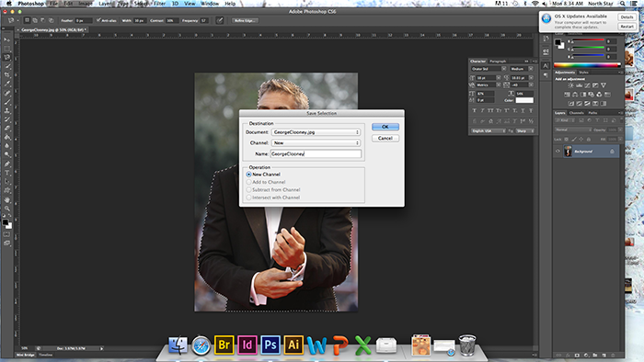Open the English: USA language dropdown
644x362 pixels.
click(489, 130)
